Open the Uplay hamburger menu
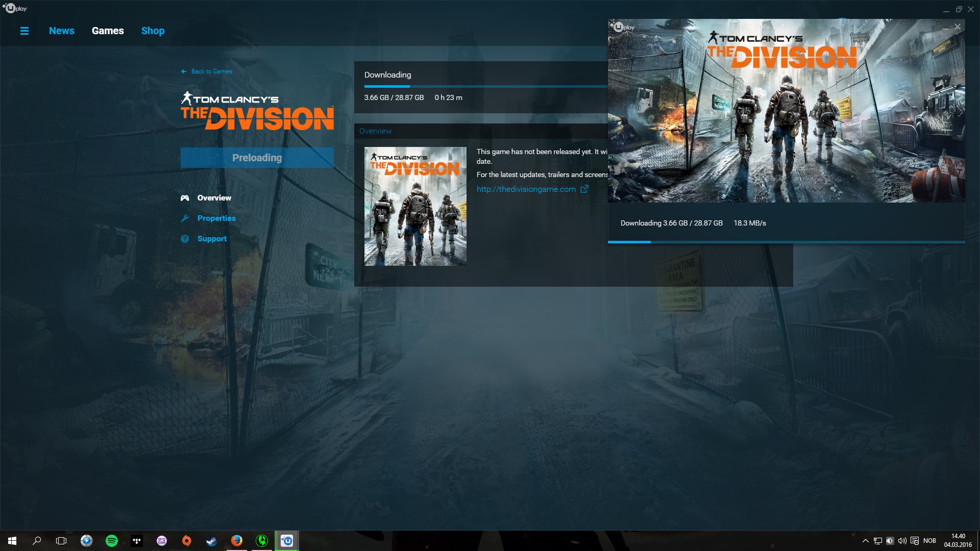The height and width of the screenshot is (551, 980). pyautogui.click(x=24, y=31)
